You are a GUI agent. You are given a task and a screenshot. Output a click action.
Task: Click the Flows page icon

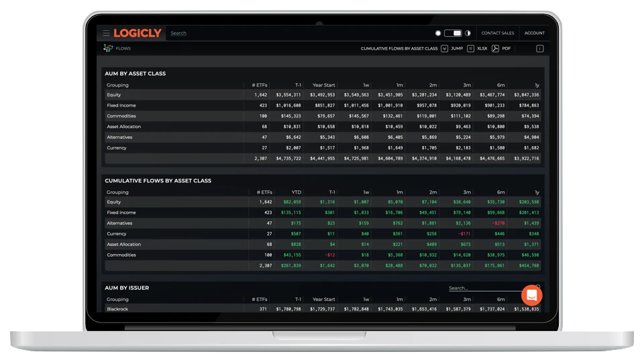(x=108, y=48)
